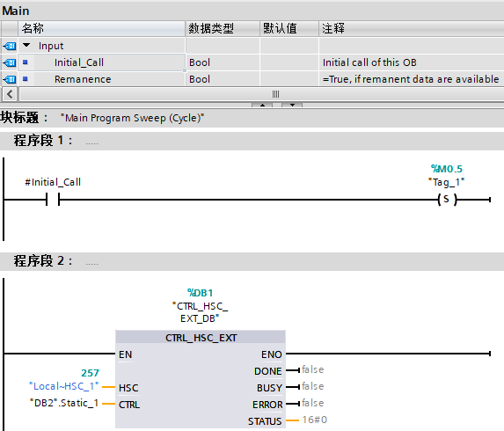Click the Initial_Call comment "Initial call of this OB"
Image resolution: width=504 pixels, height=431 pixels.
coord(369,62)
